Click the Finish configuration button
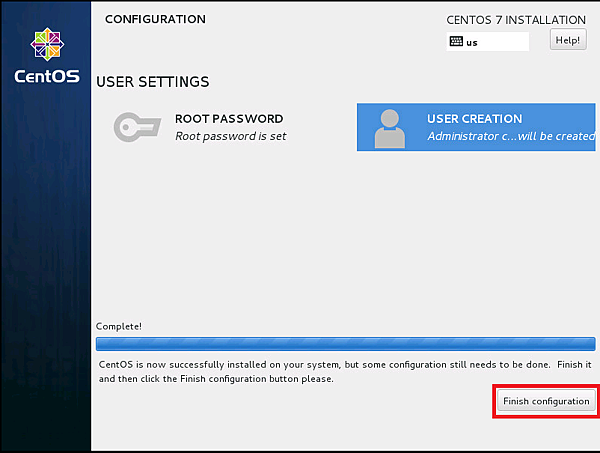The width and height of the screenshot is (600, 453). pyautogui.click(x=546, y=401)
